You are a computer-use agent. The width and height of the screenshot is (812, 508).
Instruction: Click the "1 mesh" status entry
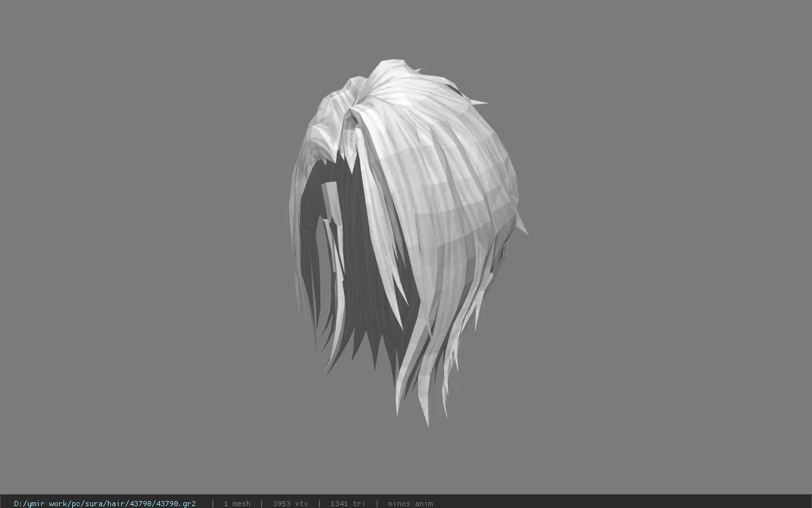237,504
